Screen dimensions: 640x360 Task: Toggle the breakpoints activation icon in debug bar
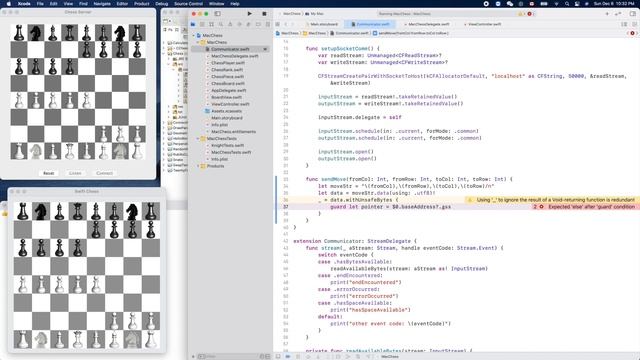pyautogui.click(x=288, y=356)
